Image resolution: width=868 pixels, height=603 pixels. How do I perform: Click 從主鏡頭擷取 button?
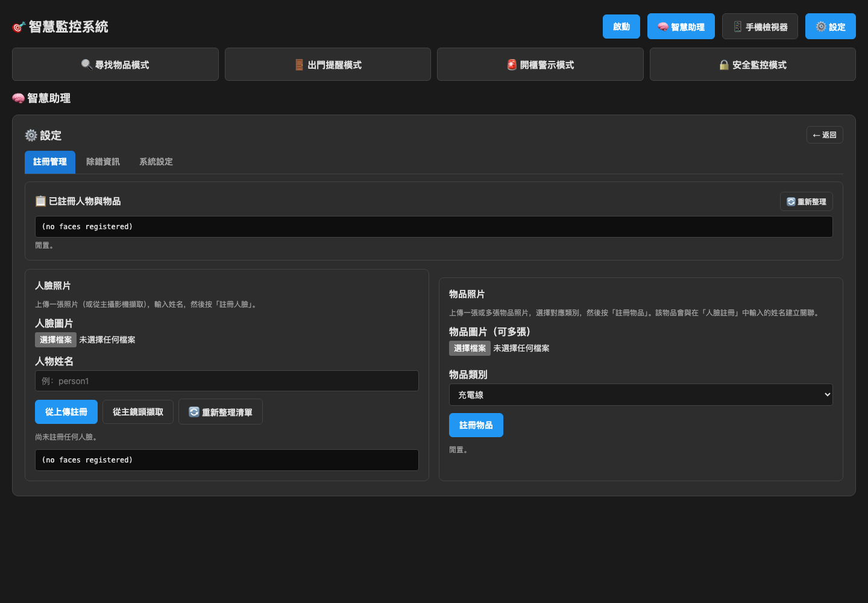click(x=138, y=412)
